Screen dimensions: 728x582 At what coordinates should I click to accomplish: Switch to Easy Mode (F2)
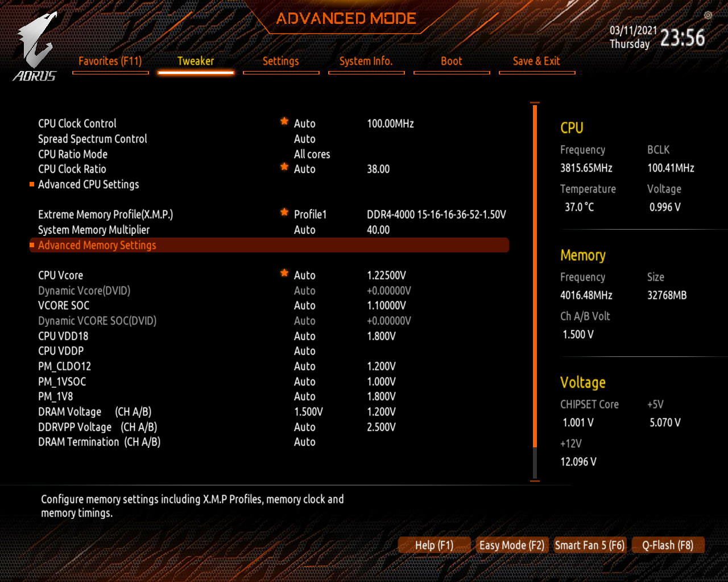[512, 545]
